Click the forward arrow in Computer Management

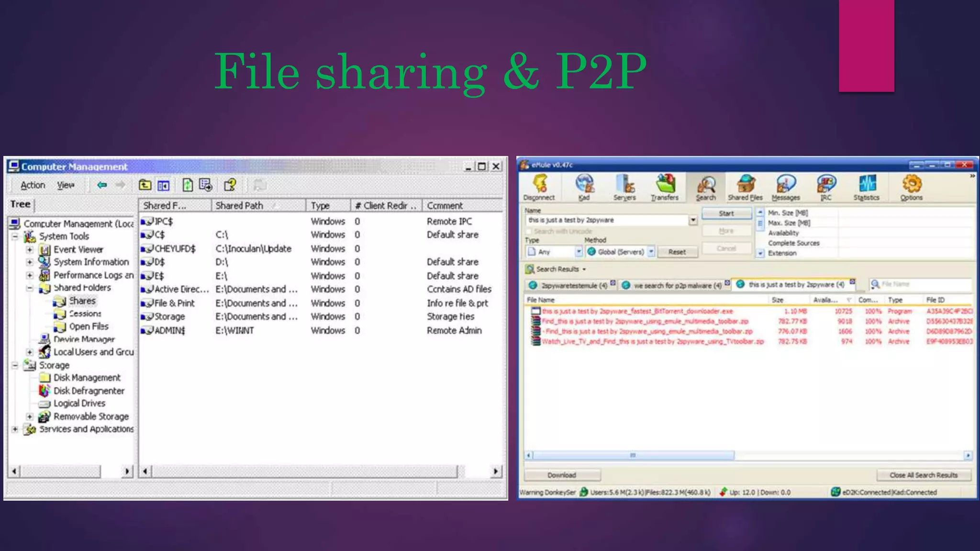tap(121, 185)
